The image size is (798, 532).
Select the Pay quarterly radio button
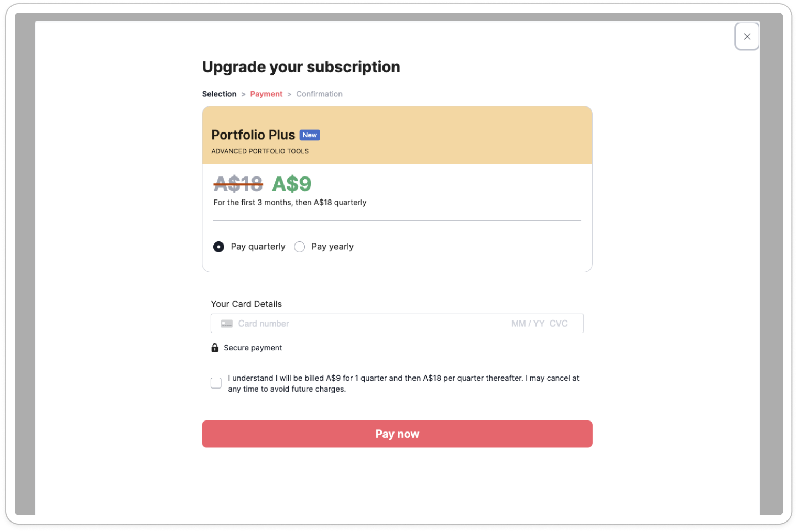[x=218, y=247]
